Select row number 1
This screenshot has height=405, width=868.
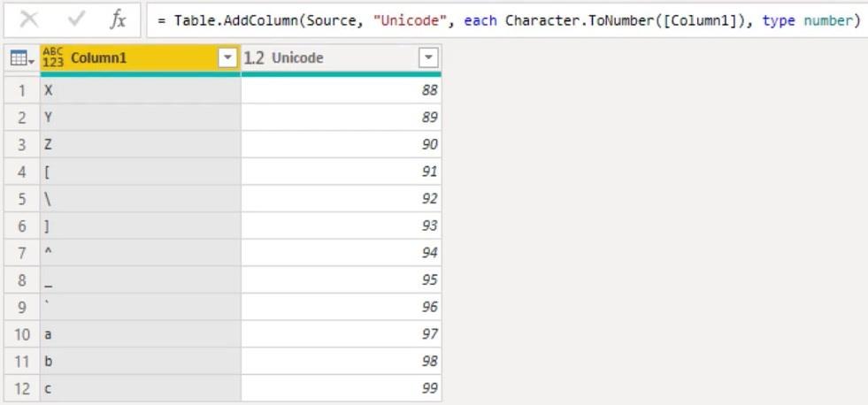(22, 90)
